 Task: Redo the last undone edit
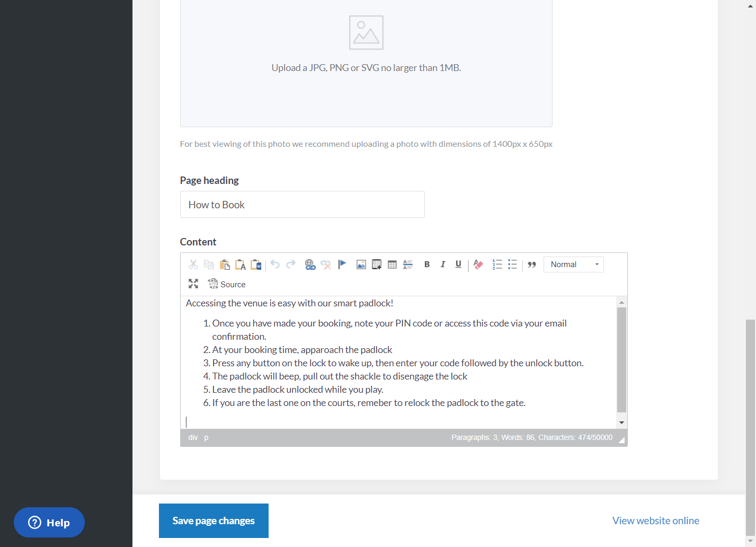coord(291,264)
